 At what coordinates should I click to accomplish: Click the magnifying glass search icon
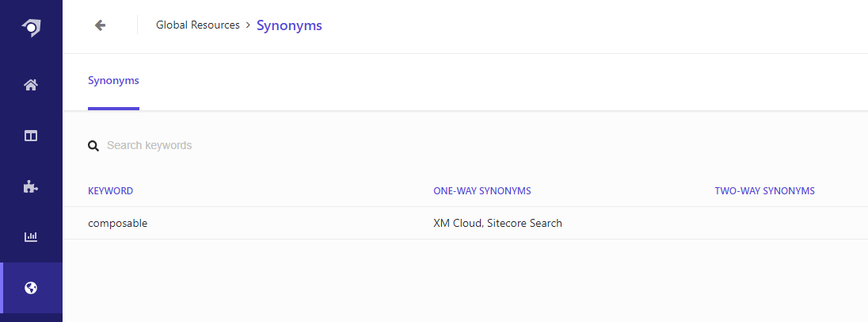(x=93, y=146)
